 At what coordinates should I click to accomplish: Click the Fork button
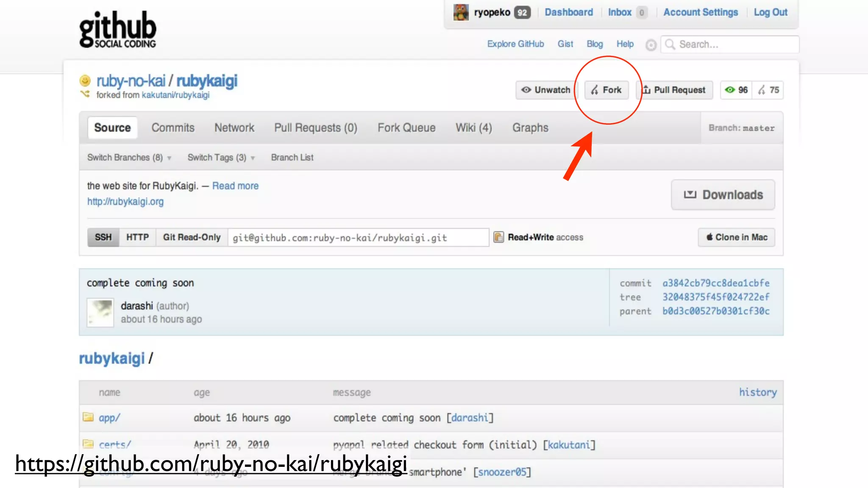point(606,90)
